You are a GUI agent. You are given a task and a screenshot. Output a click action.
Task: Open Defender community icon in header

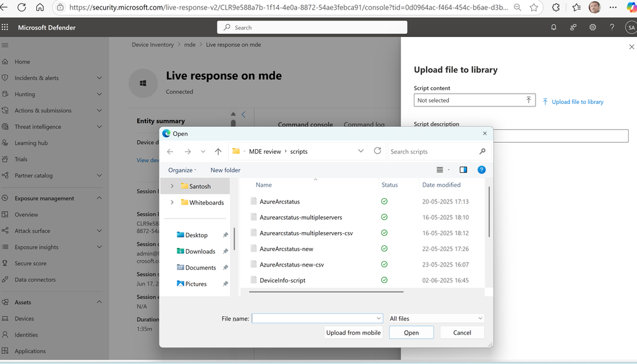coord(573,27)
